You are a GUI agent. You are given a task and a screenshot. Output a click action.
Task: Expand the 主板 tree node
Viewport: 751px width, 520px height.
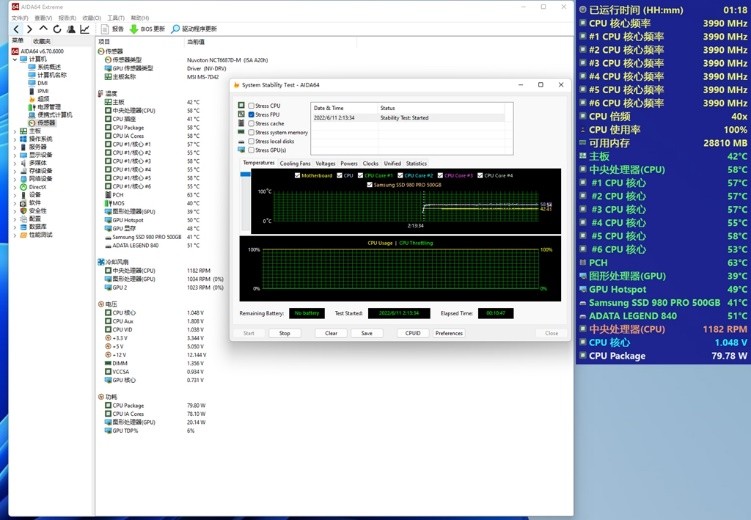[x=14, y=130]
